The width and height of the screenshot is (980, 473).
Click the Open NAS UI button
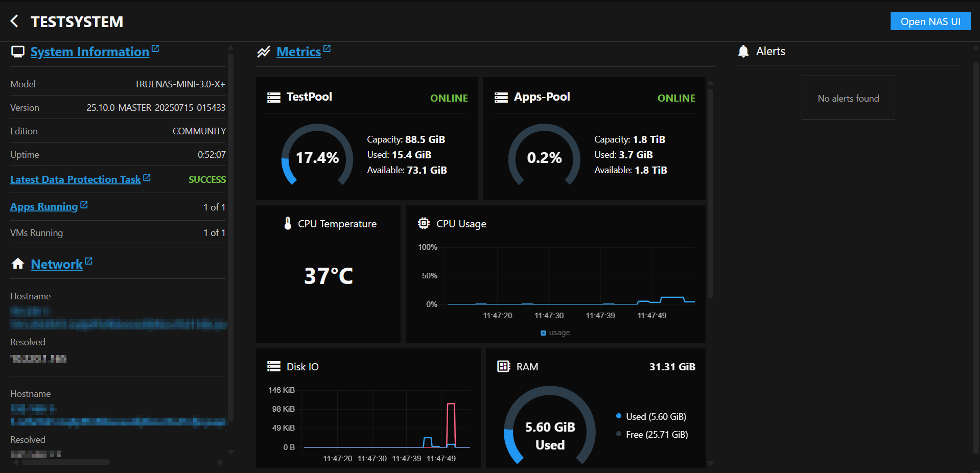[930, 21]
